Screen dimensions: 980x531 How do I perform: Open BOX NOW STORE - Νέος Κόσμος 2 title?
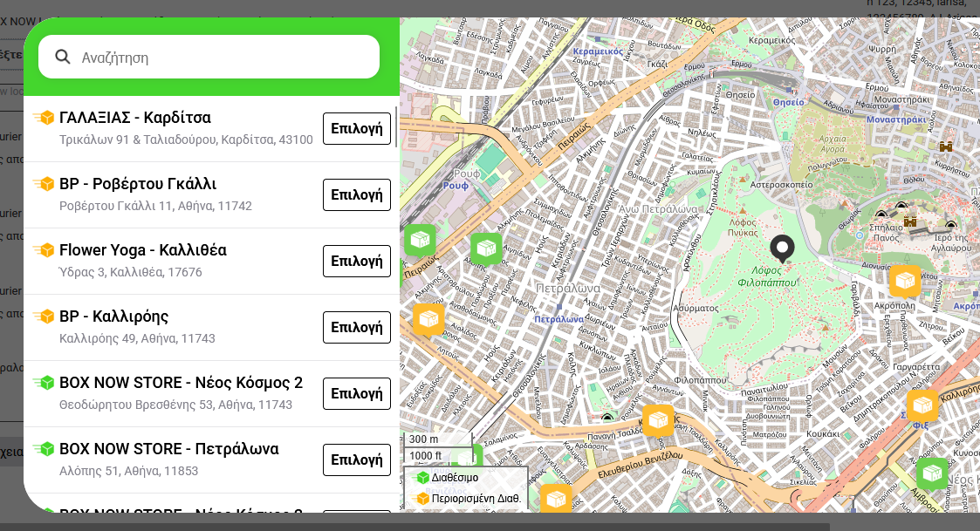coord(182,382)
